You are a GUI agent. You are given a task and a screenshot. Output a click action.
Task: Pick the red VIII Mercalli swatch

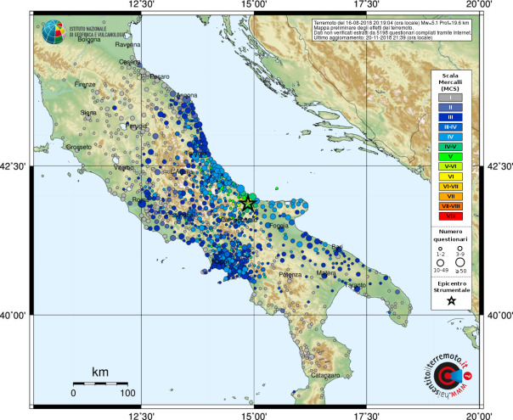[x=449, y=216]
